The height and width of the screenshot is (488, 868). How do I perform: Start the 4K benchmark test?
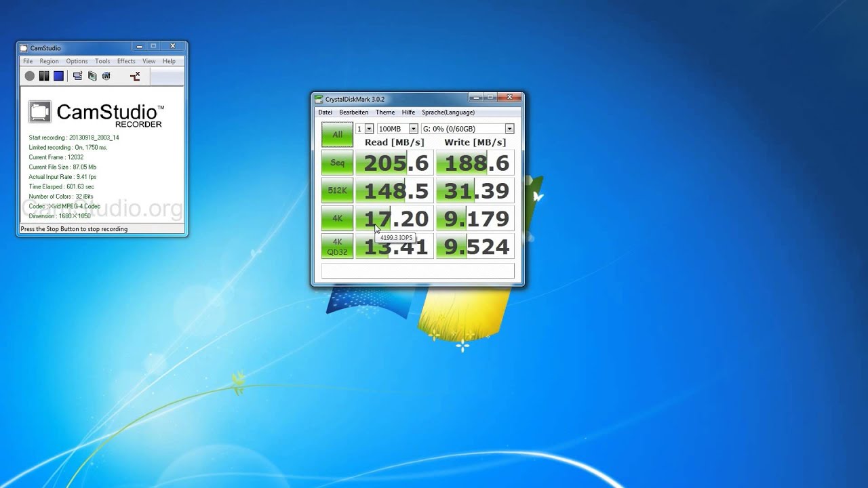click(337, 218)
